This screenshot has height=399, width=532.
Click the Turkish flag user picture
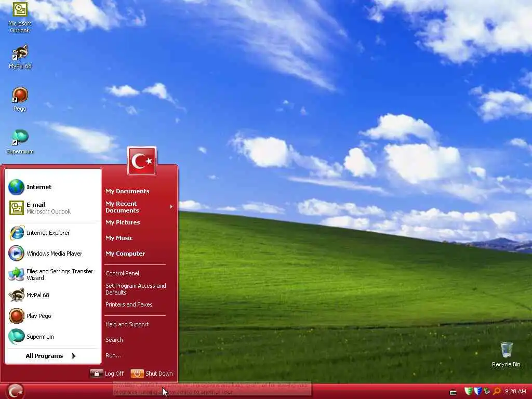point(142,161)
